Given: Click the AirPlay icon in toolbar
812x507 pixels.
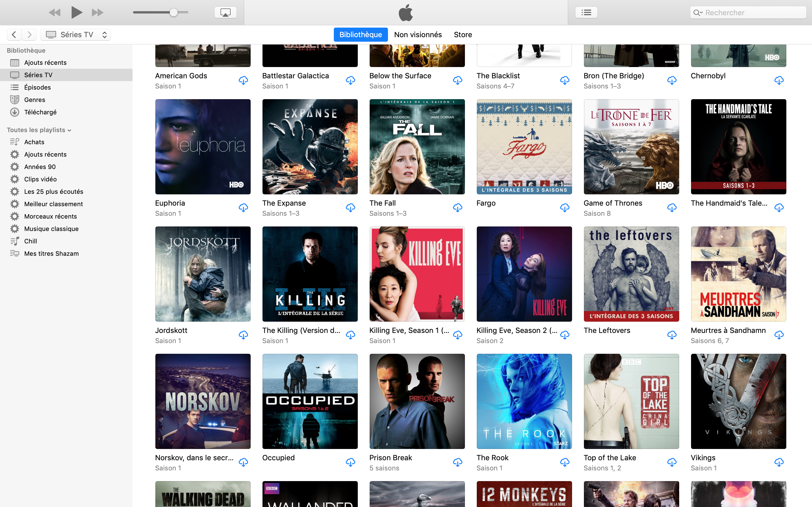Looking at the screenshot, I should pos(225,13).
